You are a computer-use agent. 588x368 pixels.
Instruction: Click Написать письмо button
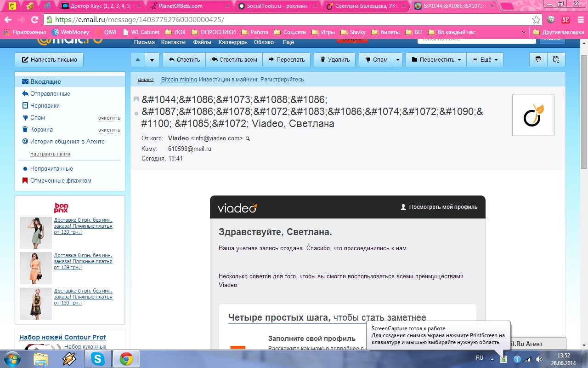49,60
